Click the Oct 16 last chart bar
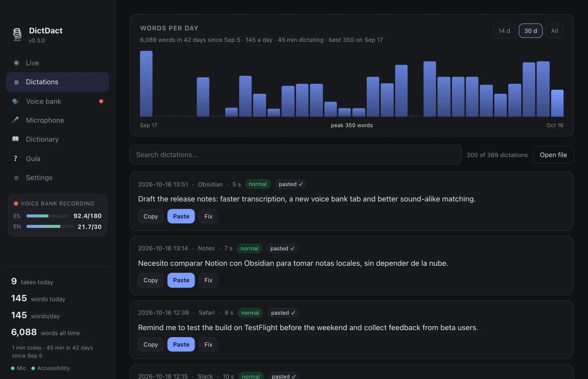 click(557, 103)
